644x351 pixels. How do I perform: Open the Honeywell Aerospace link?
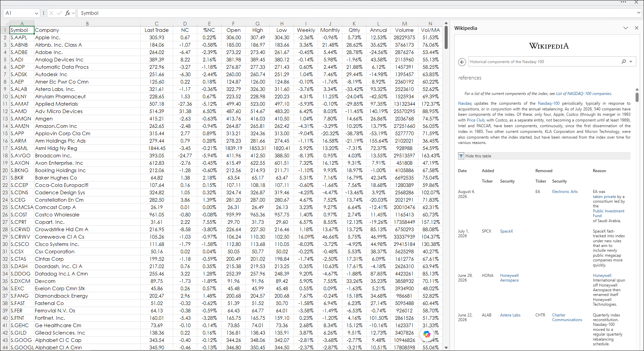click(x=509, y=278)
